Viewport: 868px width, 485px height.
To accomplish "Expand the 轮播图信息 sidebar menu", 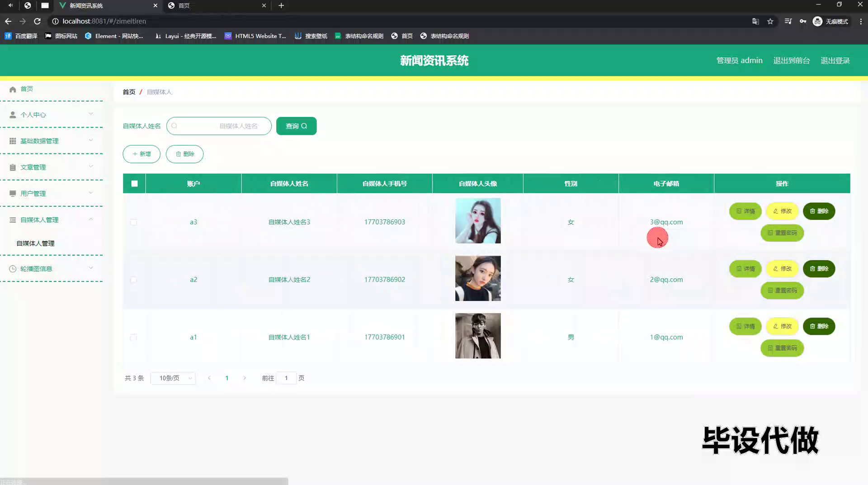I will click(x=52, y=268).
